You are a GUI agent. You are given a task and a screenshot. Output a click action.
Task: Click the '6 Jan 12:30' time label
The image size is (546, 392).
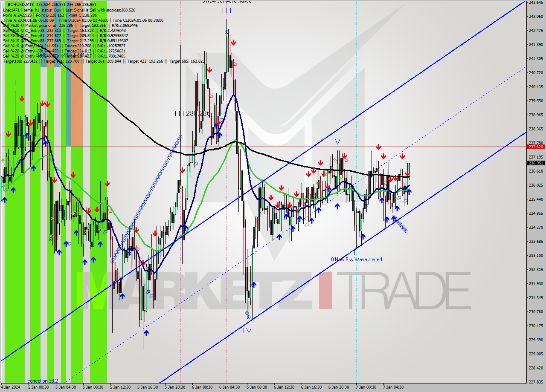click(x=284, y=387)
